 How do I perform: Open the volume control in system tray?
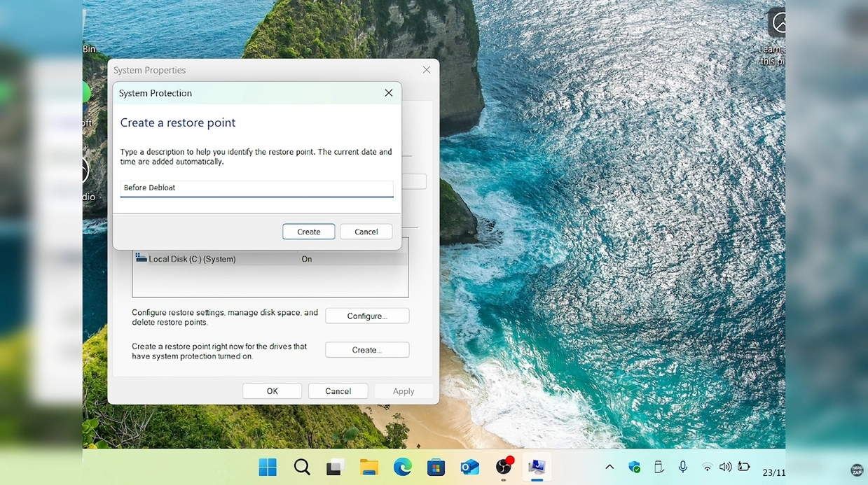point(725,467)
